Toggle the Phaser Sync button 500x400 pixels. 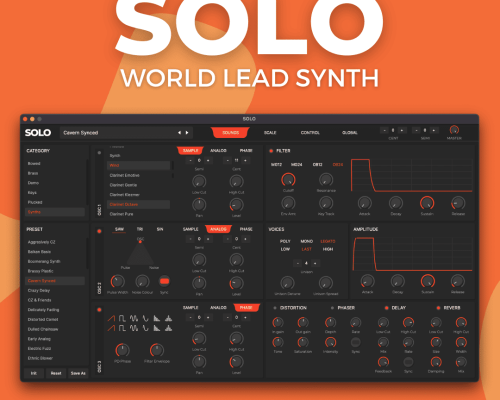[356, 342]
